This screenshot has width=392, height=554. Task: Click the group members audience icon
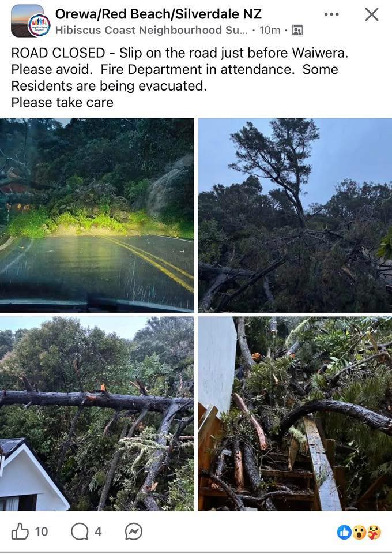pyautogui.click(x=297, y=31)
